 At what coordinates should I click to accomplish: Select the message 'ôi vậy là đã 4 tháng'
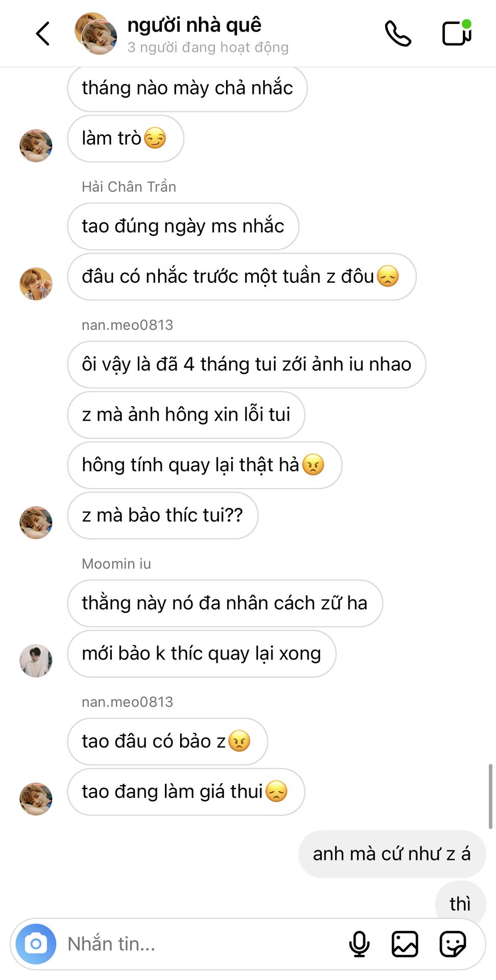(x=246, y=364)
